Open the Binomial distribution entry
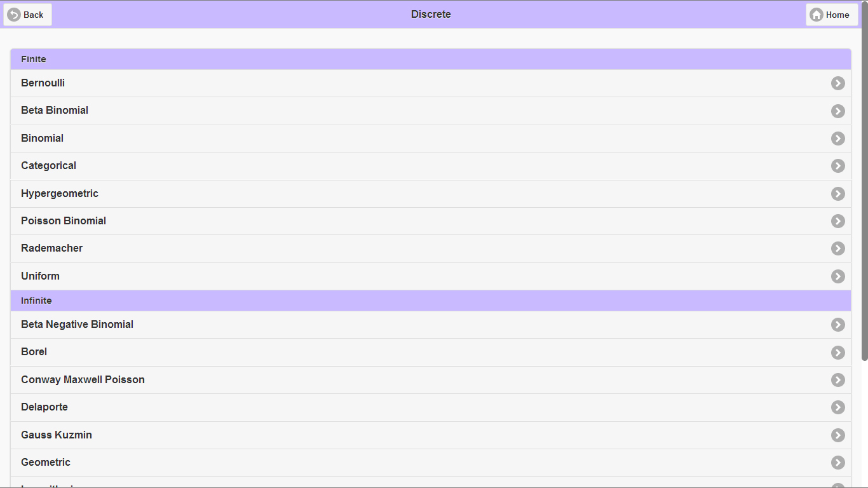Screen dimensions: 868x488 coord(43,139)
